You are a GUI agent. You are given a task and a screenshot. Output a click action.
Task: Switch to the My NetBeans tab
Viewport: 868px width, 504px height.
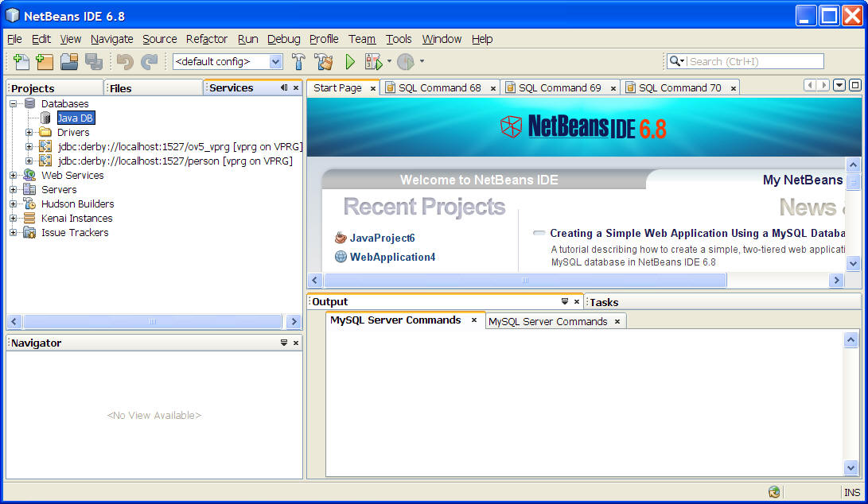(803, 180)
